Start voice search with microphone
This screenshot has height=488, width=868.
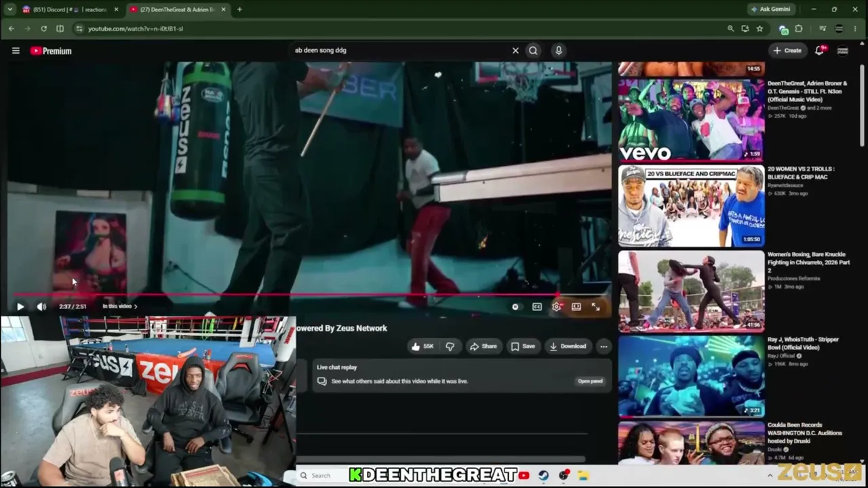559,50
